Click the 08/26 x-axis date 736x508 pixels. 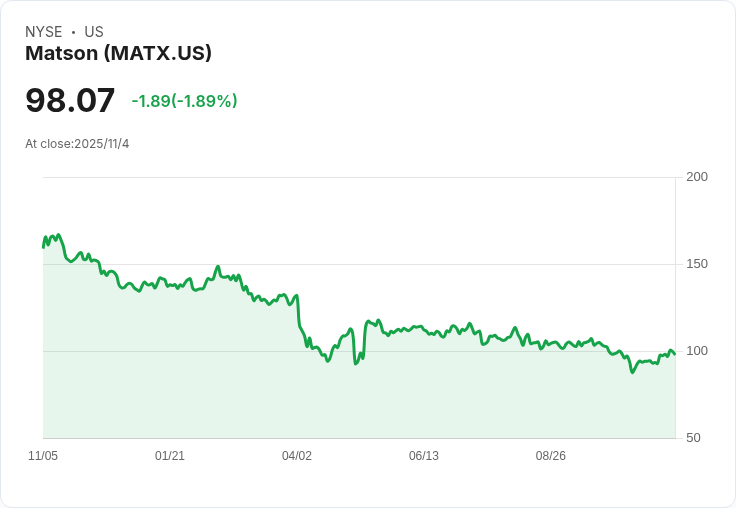(x=551, y=456)
